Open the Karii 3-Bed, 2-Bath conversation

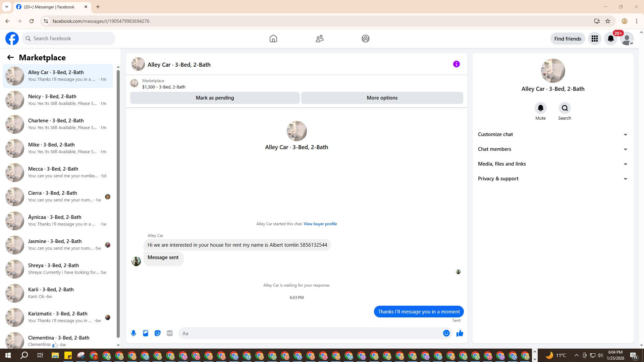[x=58, y=293]
